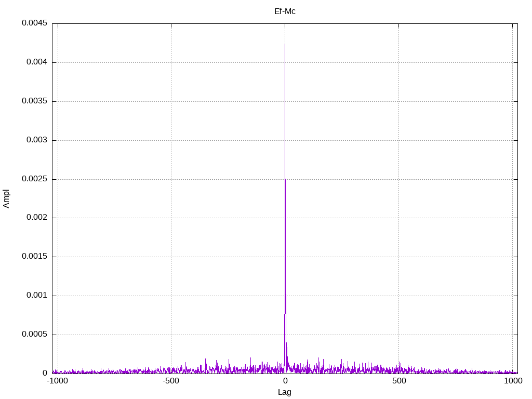The image size is (532, 399).
Task: Click the 0.004 y-axis tick label
Action: [x=37, y=62]
